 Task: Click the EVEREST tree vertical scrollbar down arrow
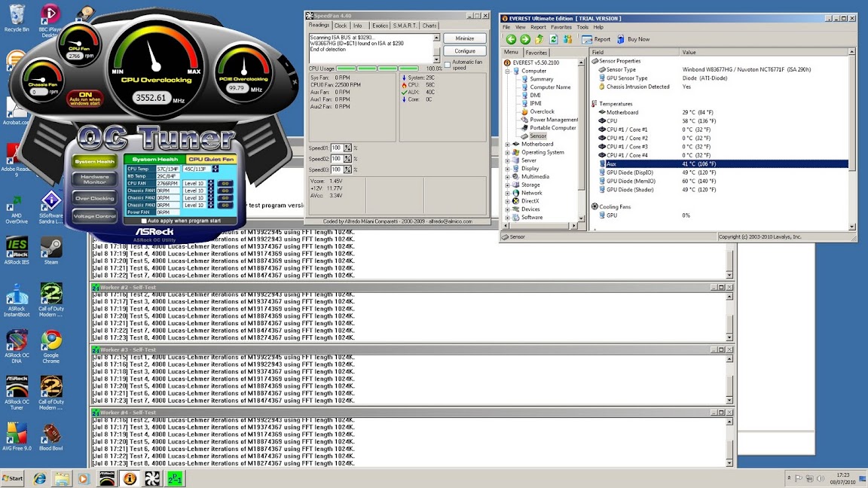pyautogui.click(x=581, y=218)
